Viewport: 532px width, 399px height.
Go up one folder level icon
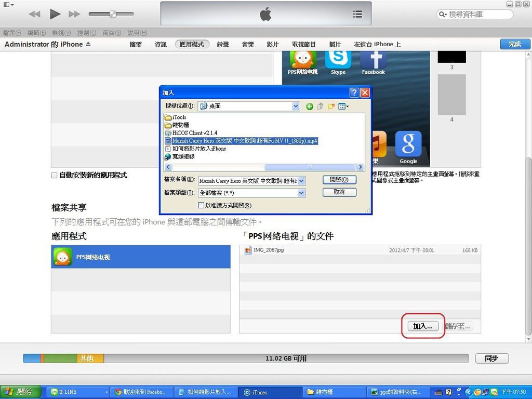pos(320,107)
